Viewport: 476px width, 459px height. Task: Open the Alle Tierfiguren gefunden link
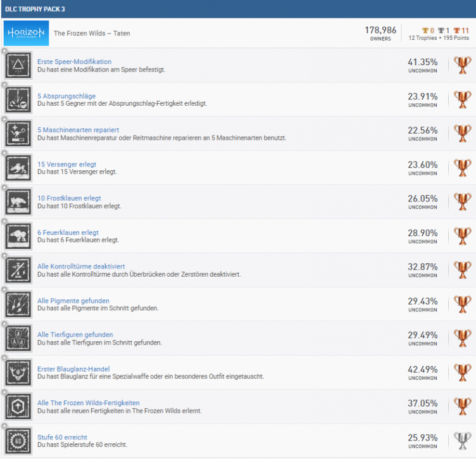click(75, 335)
